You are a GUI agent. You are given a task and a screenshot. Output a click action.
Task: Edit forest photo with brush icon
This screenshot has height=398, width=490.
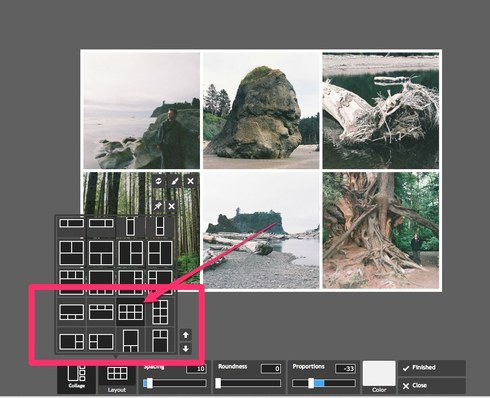coord(175,181)
